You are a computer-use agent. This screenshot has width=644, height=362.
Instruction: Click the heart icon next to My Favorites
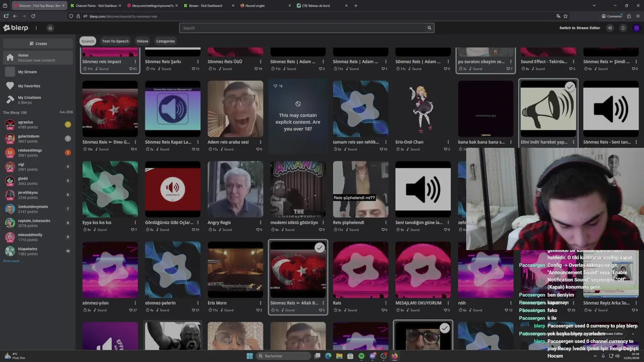(10, 86)
